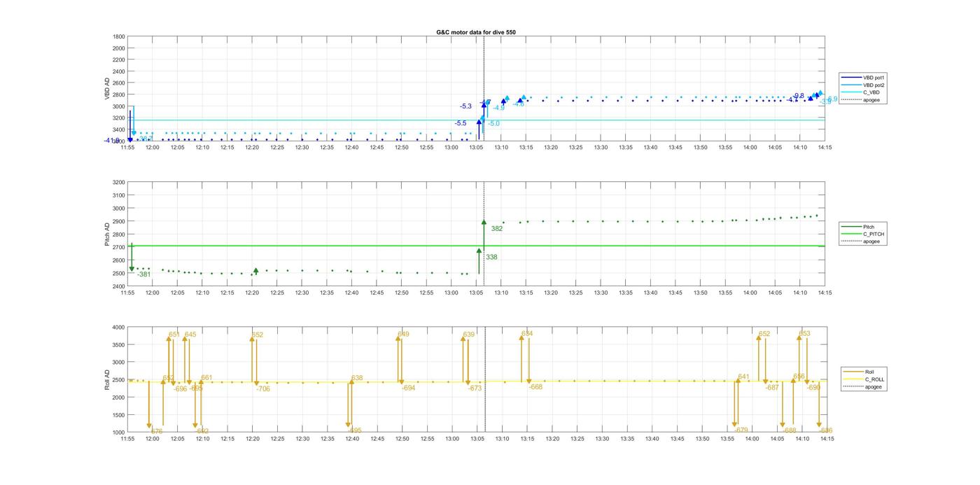Click the '-694' roll move label
The width and height of the screenshot is (980, 485).
tap(408, 388)
